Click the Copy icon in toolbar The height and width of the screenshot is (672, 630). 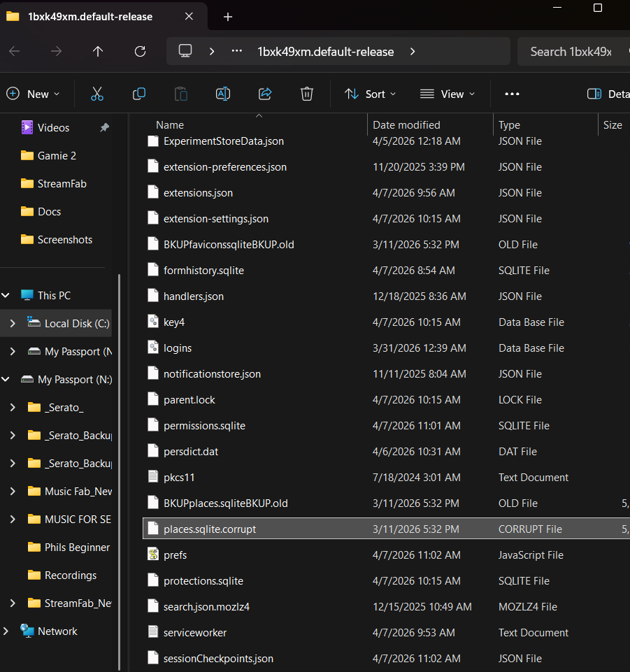[x=139, y=94]
